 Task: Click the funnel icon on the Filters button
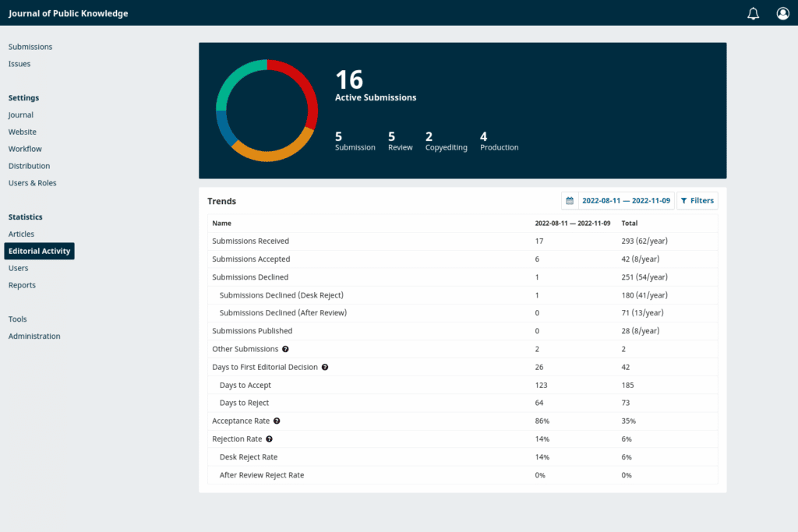(x=685, y=200)
